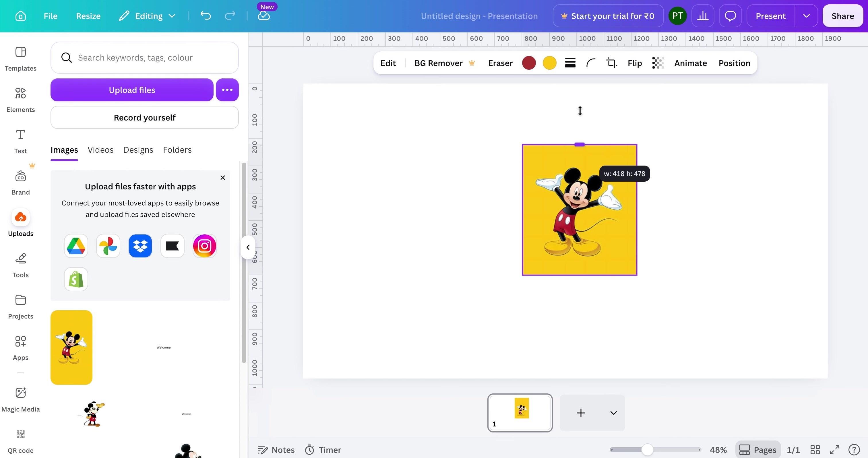Connect Instagram for uploads

pyautogui.click(x=205, y=246)
